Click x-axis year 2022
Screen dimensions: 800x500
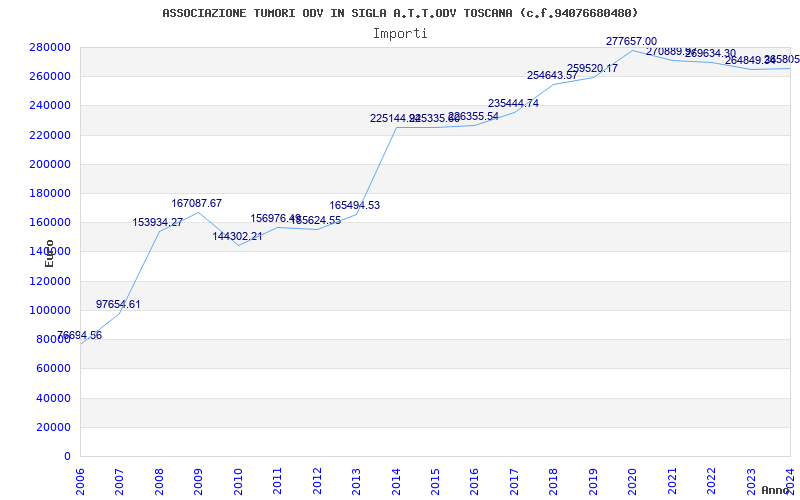pyautogui.click(x=711, y=482)
